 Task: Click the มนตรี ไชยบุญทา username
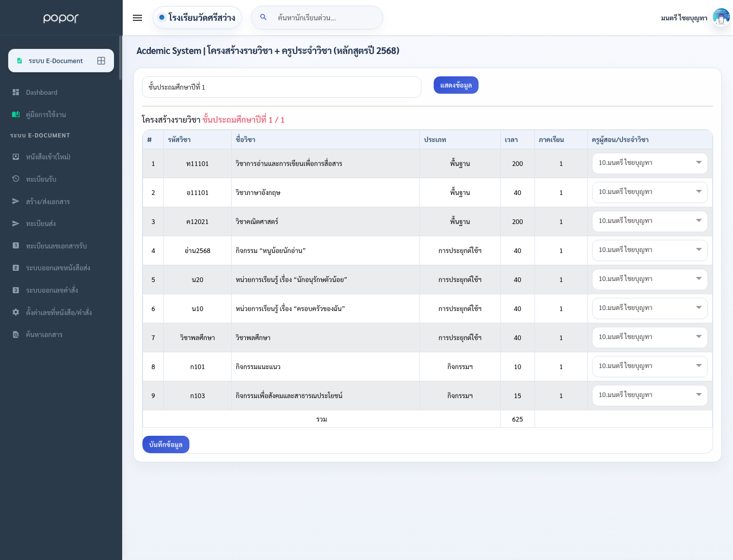pos(684,18)
